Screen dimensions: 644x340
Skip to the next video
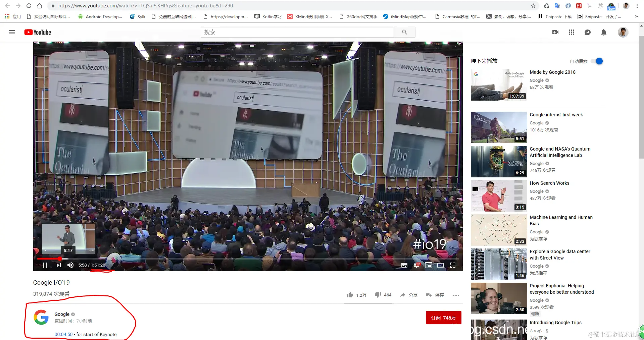coord(59,265)
